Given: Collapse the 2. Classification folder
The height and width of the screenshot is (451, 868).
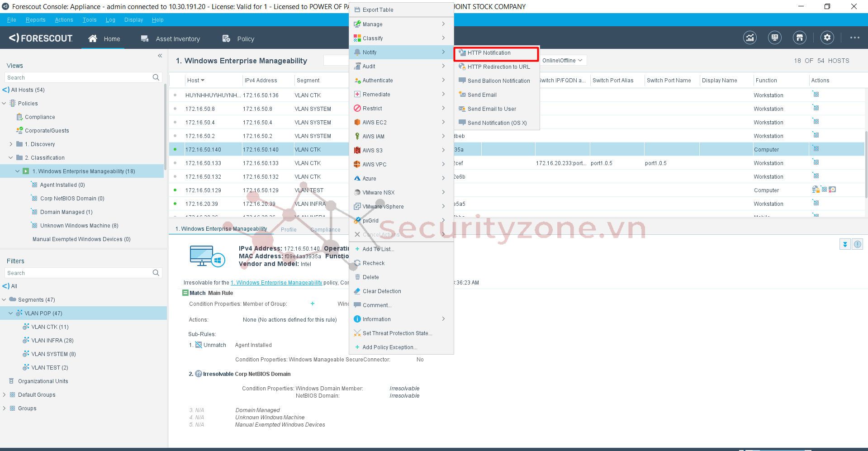Looking at the screenshot, I should click(x=11, y=158).
